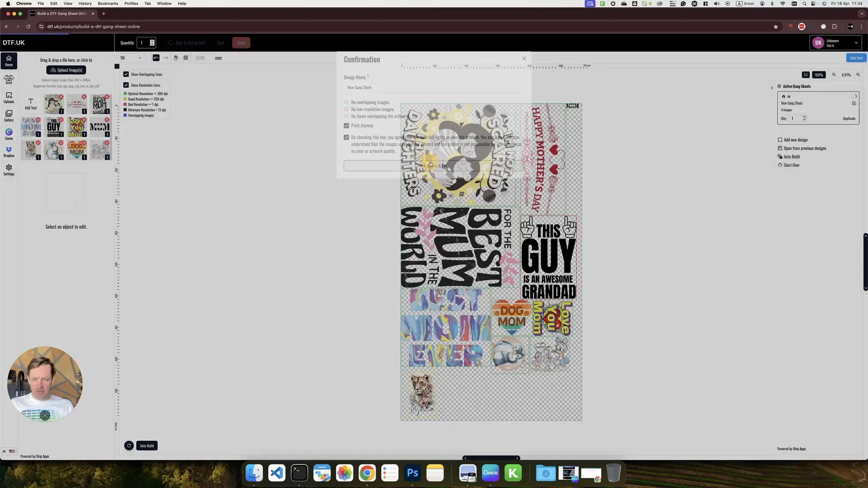Image resolution: width=868 pixels, height=488 pixels.
Task: Open the Dropbox import panel
Action: pyautogui.click(x=9, y=152)
